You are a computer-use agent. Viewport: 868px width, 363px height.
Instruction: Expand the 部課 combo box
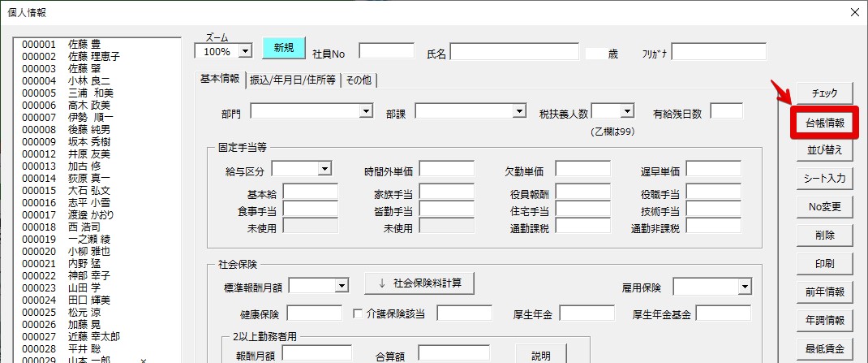click(520, 111)
